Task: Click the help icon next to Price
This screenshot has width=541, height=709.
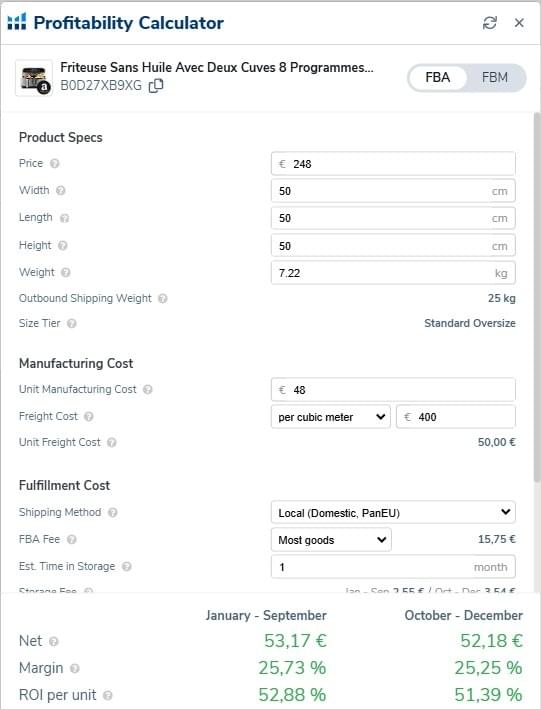Action: (55, 164)
